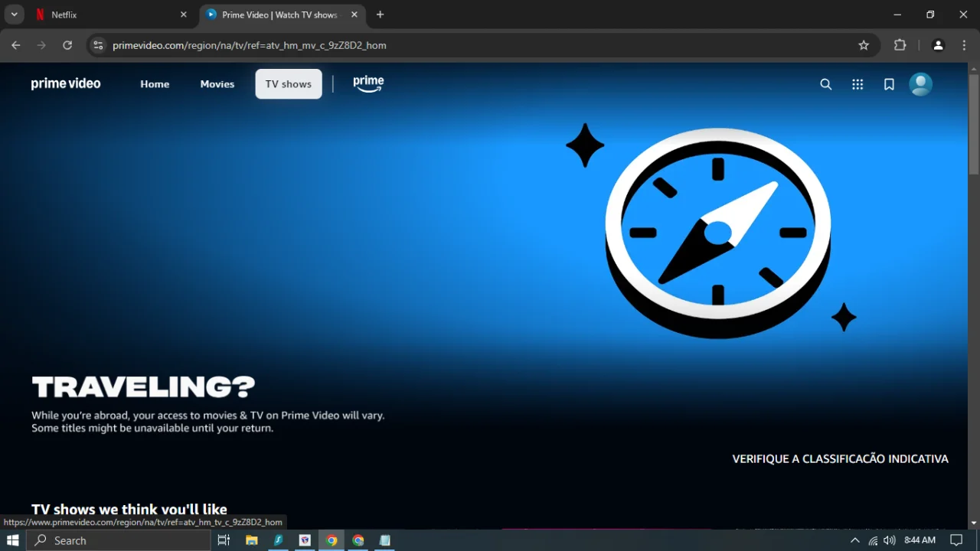The image size is (980, 551).
Task: Click the scrollbar down arrow
Action: click(x=974, y=523)
